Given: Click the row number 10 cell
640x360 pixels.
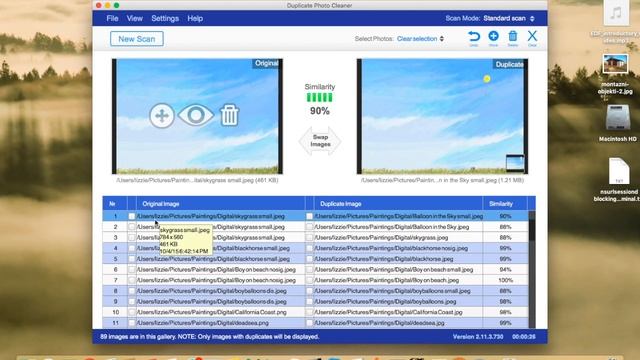Looking at the screenshot, I should (116, 312).
